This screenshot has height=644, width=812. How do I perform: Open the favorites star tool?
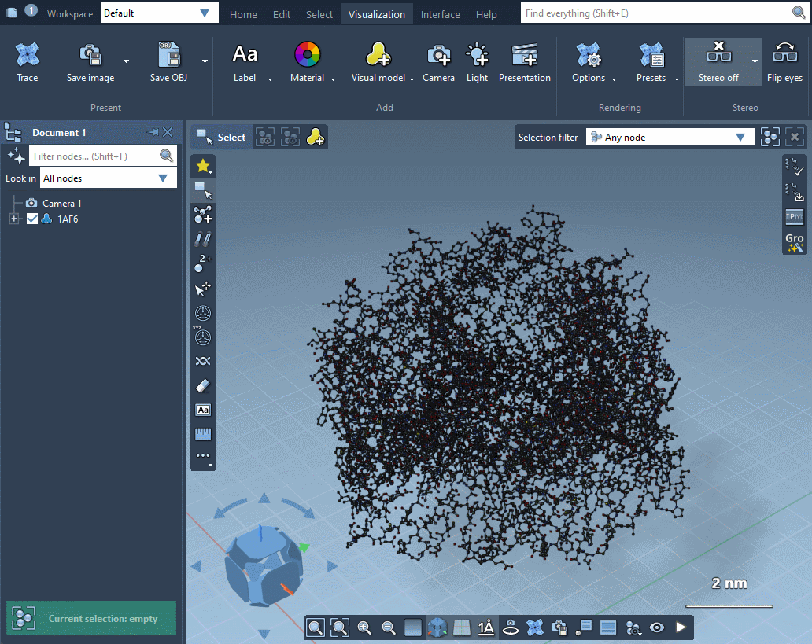(203, 166)
